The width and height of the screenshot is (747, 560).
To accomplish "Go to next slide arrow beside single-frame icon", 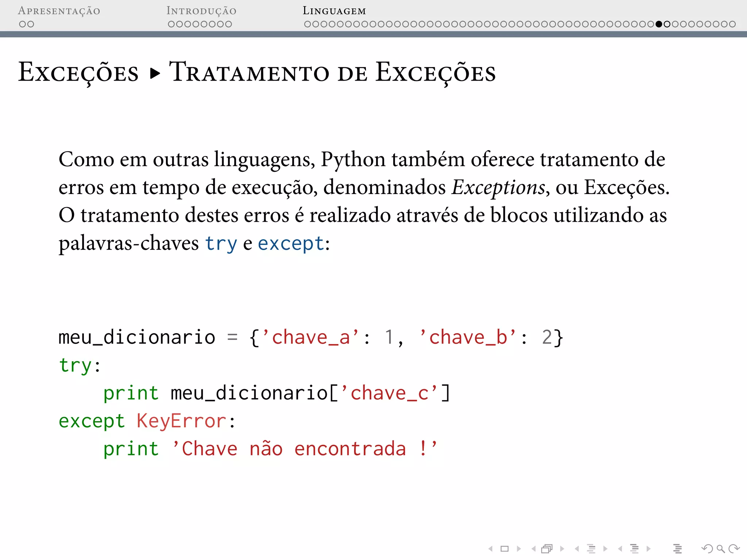I will click(x=519, y=549).
